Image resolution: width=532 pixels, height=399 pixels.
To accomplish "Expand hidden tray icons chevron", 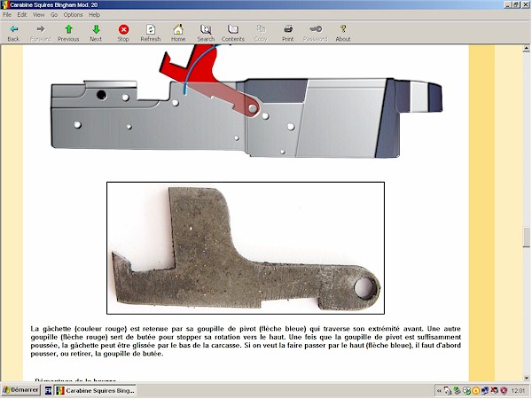I will pos(439,391).
